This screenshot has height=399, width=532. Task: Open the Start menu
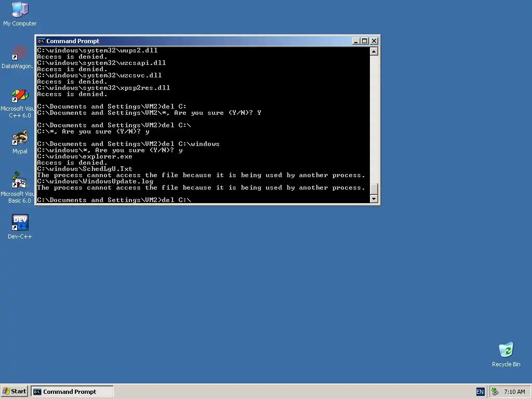coord(14,391)
